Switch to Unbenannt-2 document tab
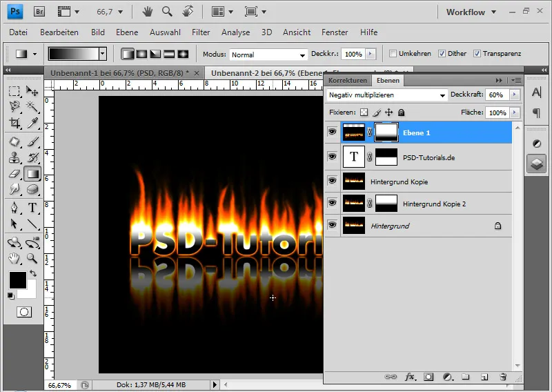 (x=265, y=73)
